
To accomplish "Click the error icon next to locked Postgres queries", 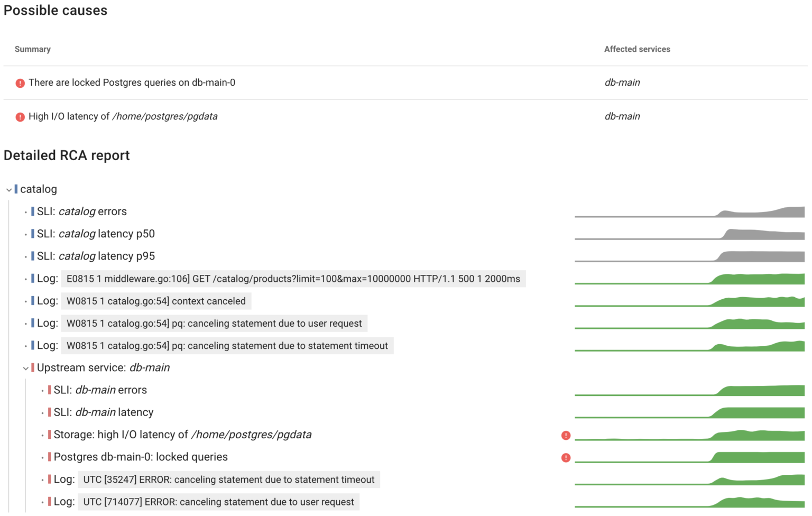I will pos(20,82).
